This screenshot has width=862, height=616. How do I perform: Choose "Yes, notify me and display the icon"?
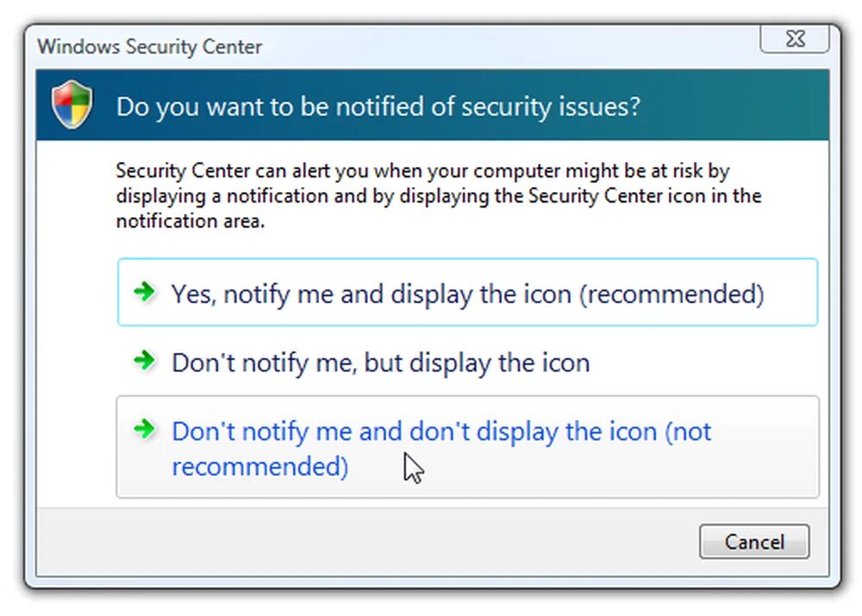467,292
